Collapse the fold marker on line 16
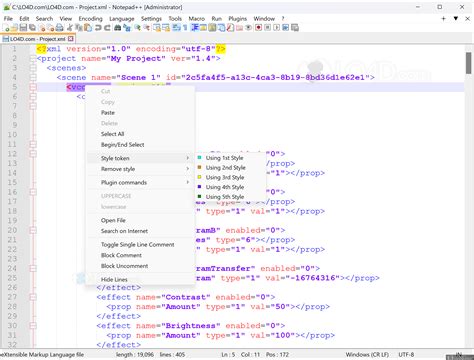 click(33, 192)
